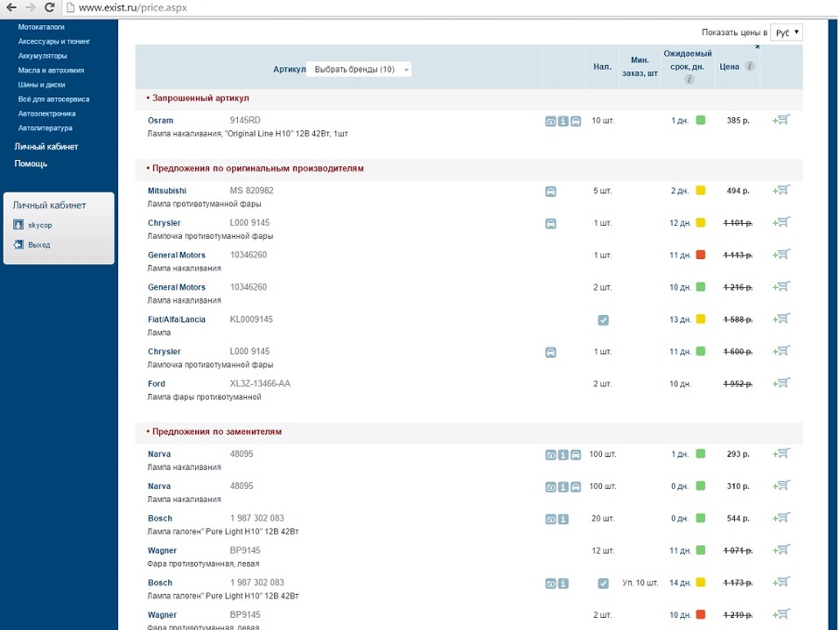This screenshot has width=840, height=630.
Task: Open the Помощь help link
Action: coord(31,164)
